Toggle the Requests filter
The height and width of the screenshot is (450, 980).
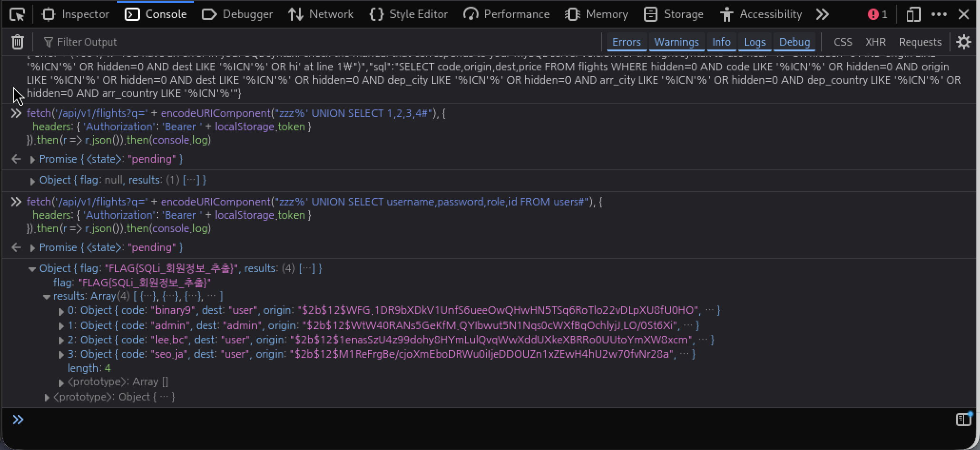click(x=920, y=42)
